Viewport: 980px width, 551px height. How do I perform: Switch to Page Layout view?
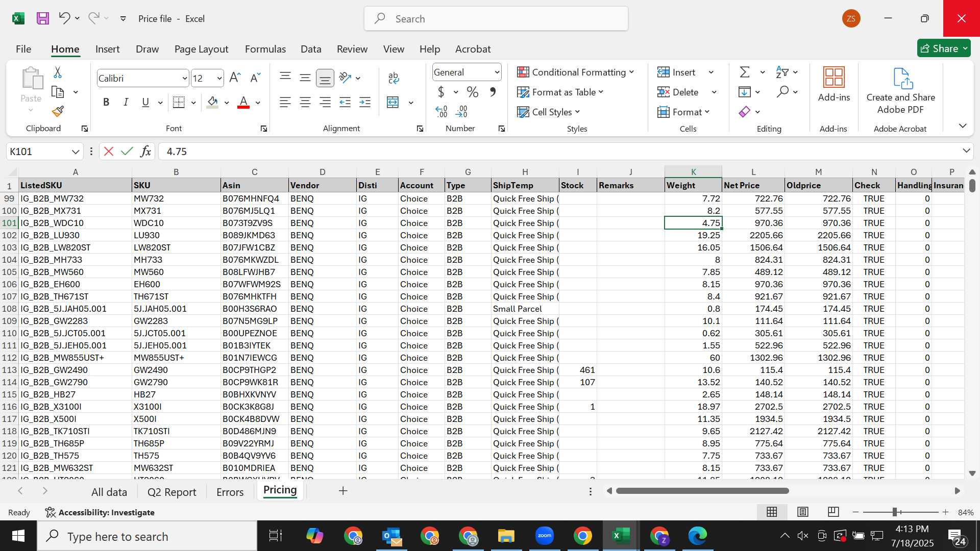point(803,512)
